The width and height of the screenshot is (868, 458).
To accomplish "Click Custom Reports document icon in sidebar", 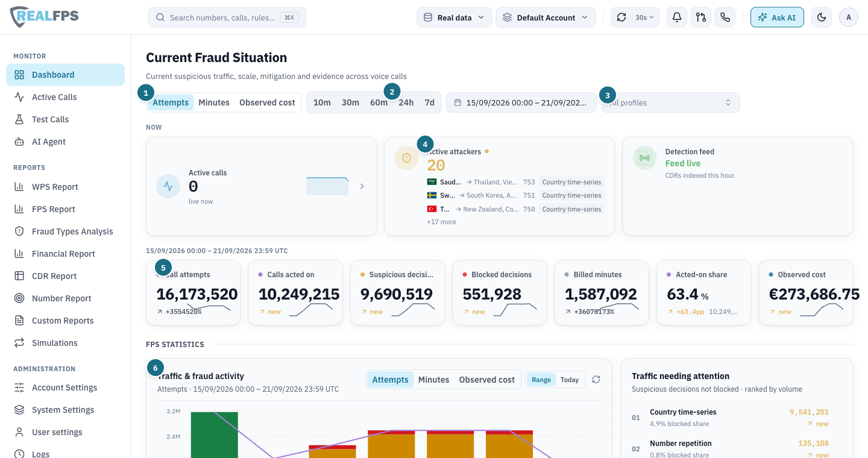I will pyautogui.click(x=19, y=321).
